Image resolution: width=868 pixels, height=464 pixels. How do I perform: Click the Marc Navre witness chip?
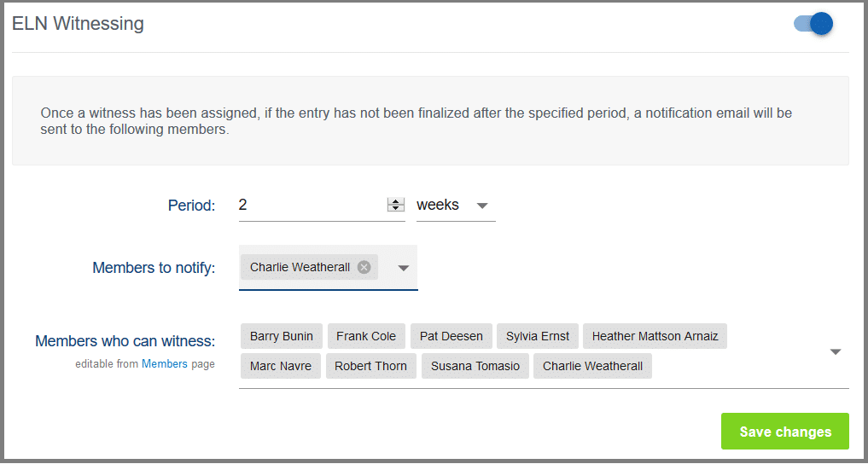[280, 366]
